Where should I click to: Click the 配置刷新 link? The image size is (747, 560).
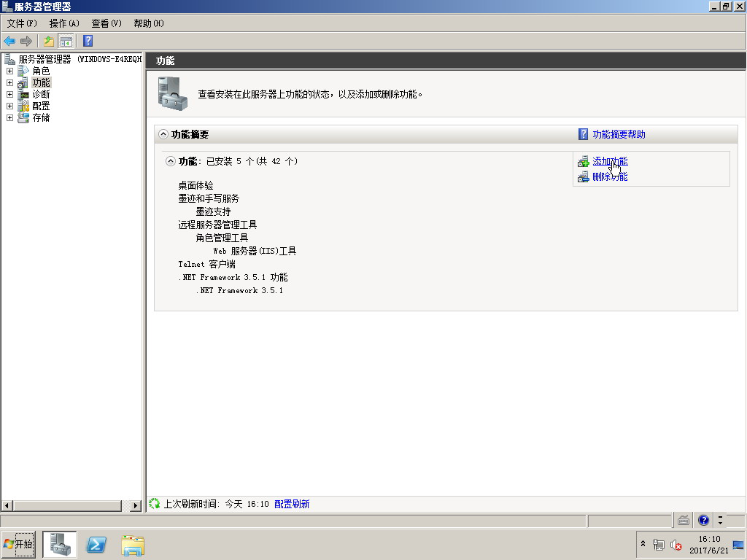point(292,503)
